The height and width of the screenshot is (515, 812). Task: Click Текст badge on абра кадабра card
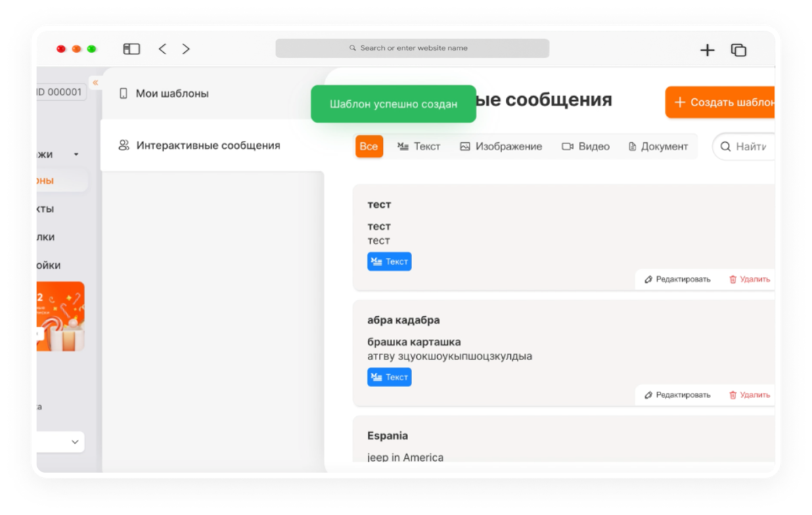click(389, 377)
